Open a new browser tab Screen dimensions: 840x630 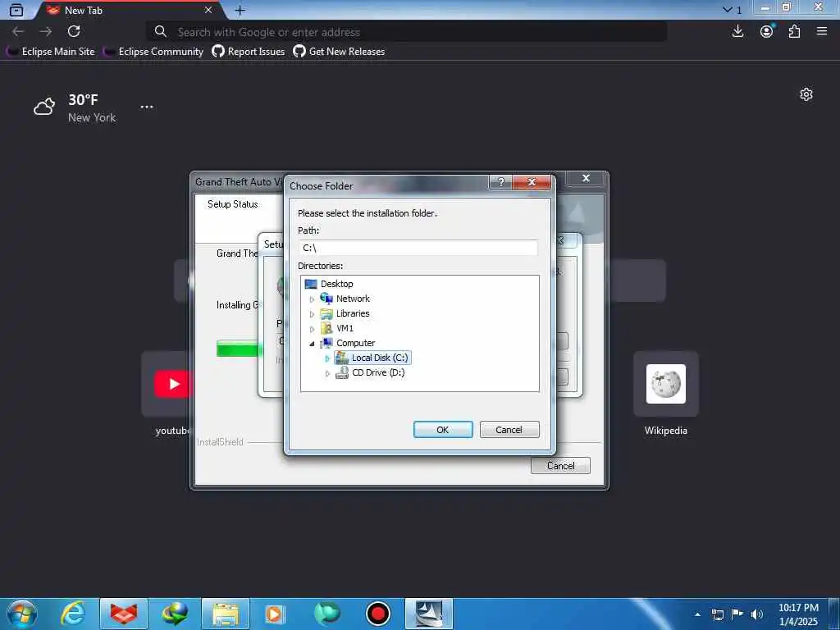click(x=240, y=10)
